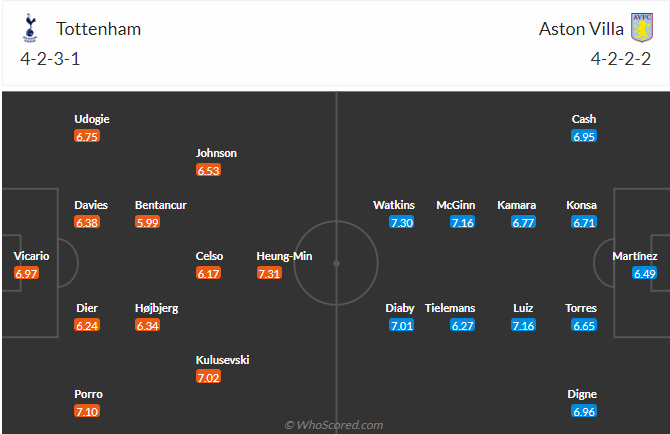Open Udogie player name link

coord(91,119)
